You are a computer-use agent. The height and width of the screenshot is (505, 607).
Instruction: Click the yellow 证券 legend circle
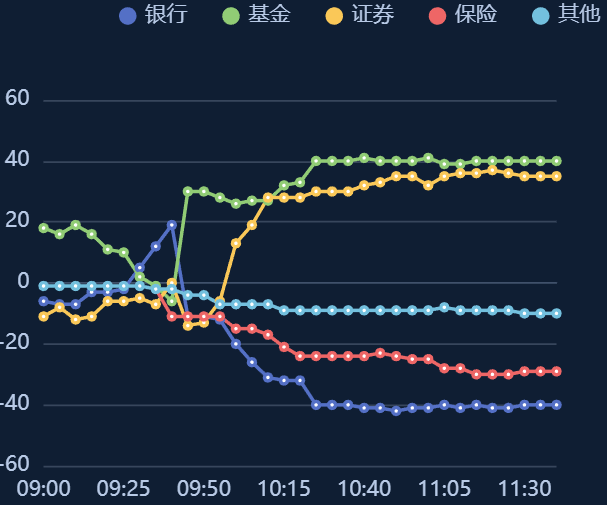click(334, 15)
